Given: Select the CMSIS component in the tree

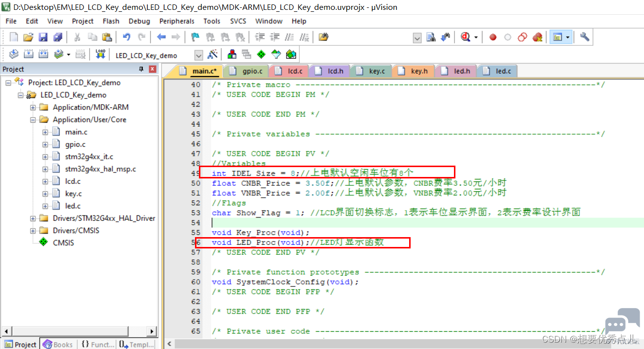Looking at the screenshot, I should 63,243.
